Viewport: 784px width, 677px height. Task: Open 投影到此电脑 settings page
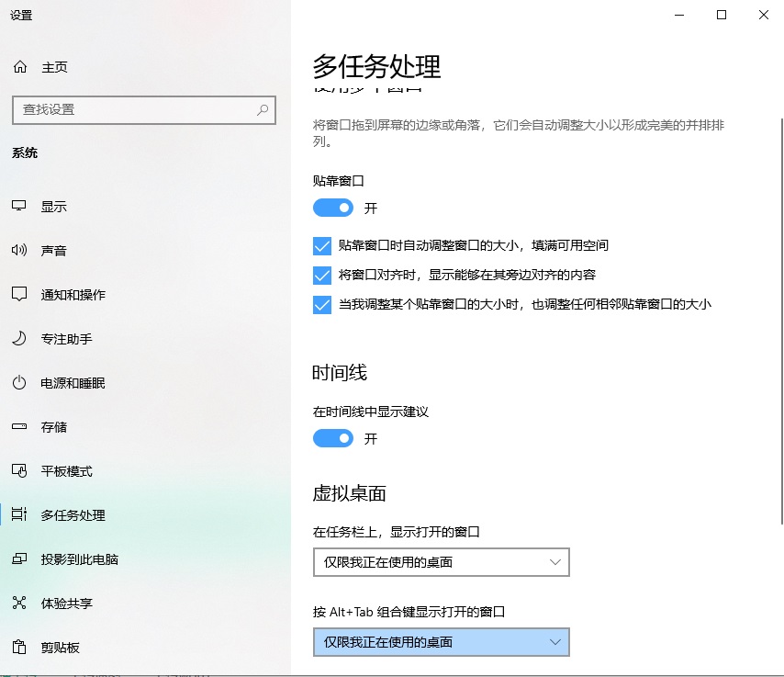click(x=80, y=559)
